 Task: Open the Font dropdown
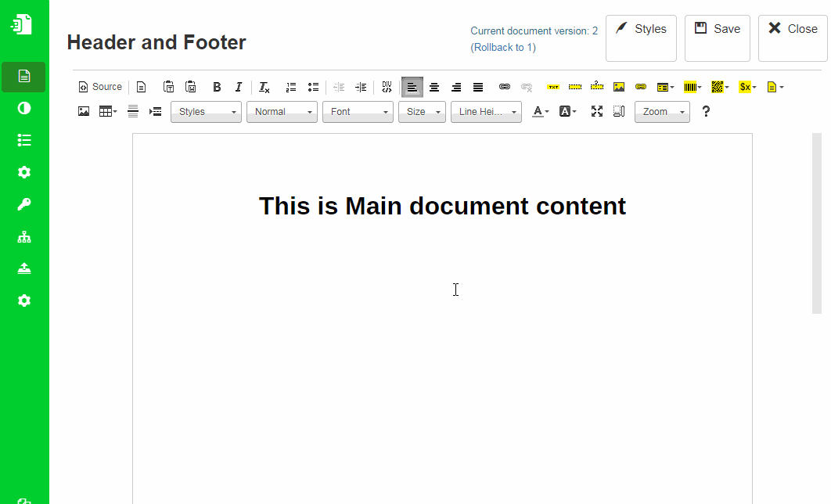358,112
